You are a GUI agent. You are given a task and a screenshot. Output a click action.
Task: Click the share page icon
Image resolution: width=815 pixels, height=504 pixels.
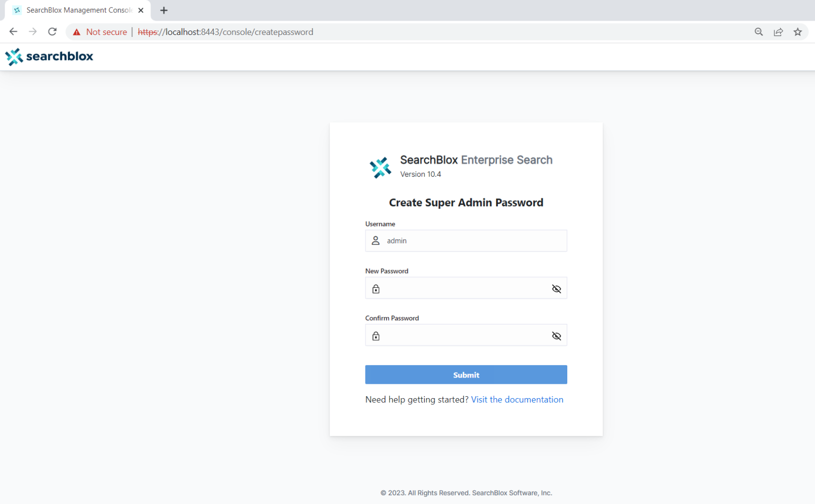point(778,32)
